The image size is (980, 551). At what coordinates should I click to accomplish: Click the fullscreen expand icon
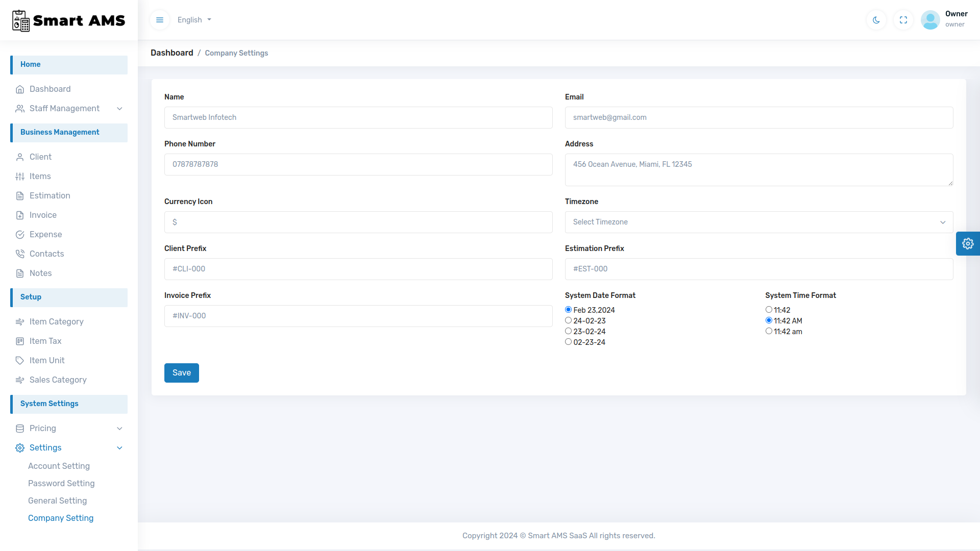click(903, 20)
